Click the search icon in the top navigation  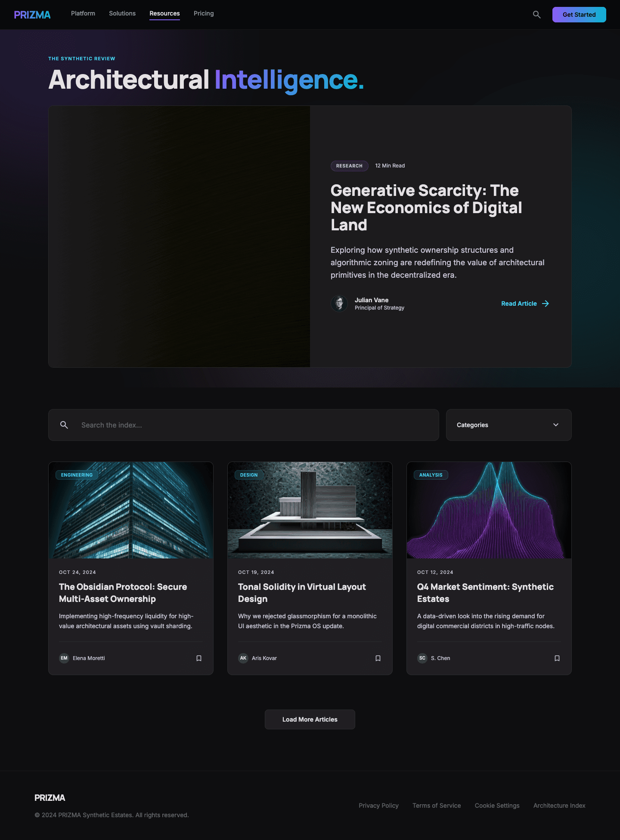tap(536, 15)
